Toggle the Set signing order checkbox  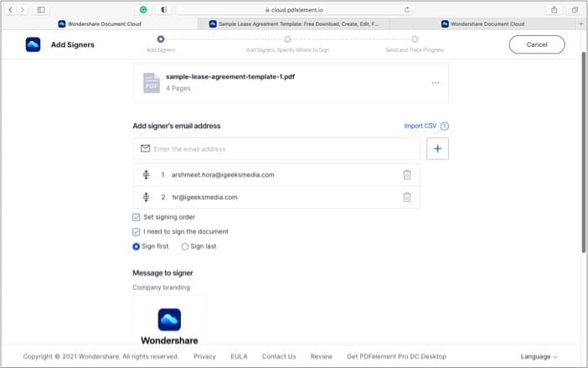click(x=137, y=217)
